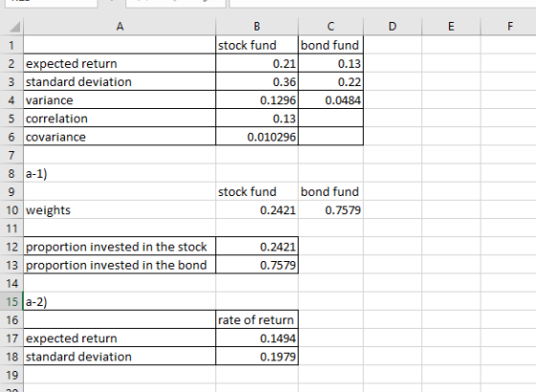Click correlation value 0.13 in row 5

(257, 119)
